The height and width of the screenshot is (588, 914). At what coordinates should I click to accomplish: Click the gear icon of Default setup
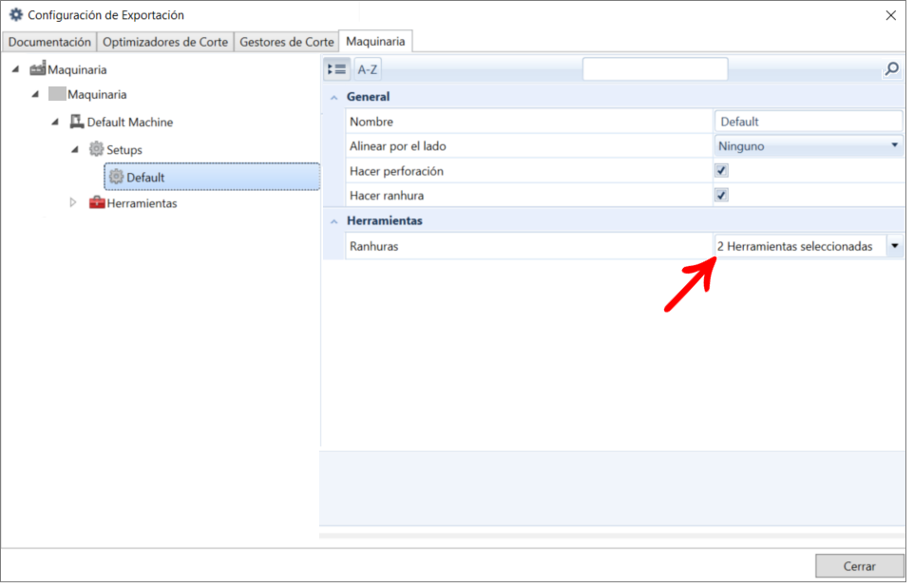pos(117,177)
